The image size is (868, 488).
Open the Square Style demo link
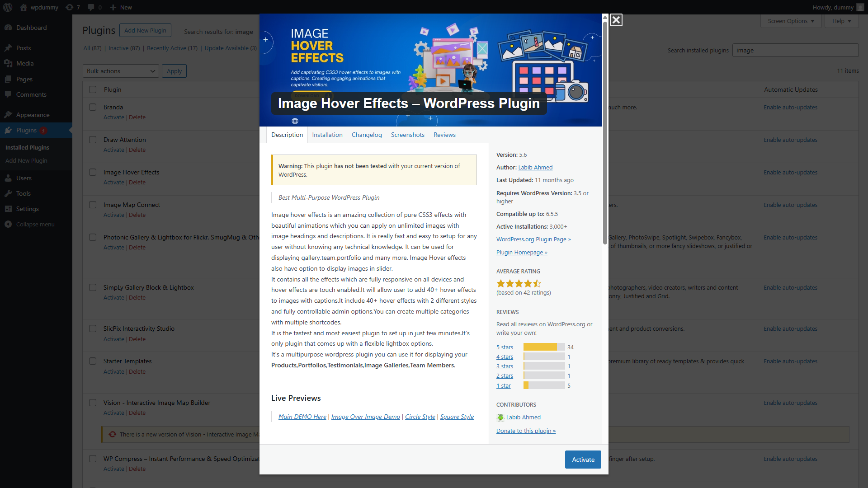457,417
